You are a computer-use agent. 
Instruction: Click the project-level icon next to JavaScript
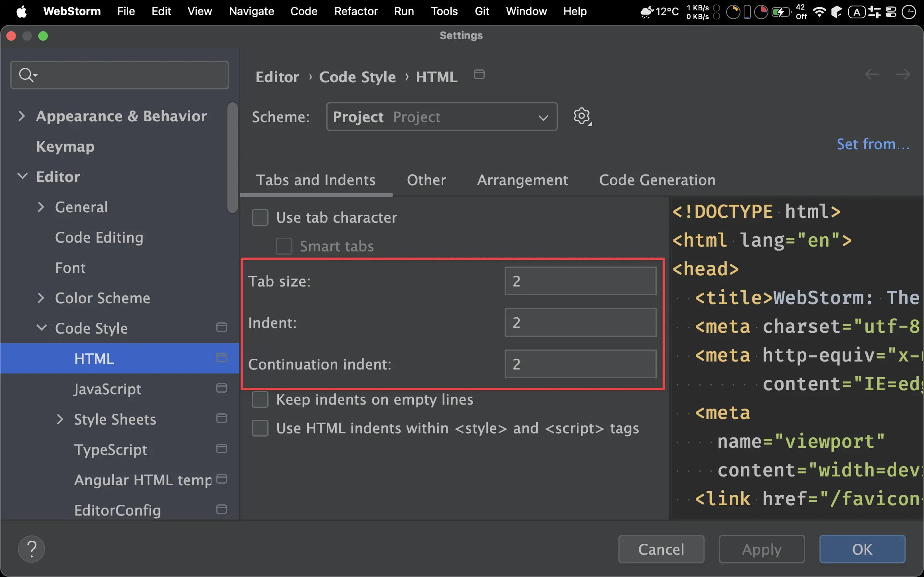coord(221,388)
